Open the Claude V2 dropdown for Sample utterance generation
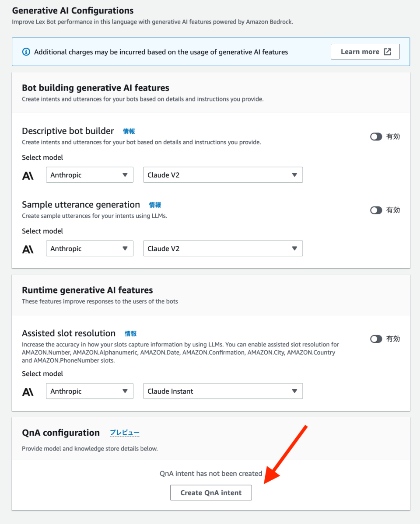Screen dimensions: 420x524 click(223, 248)
